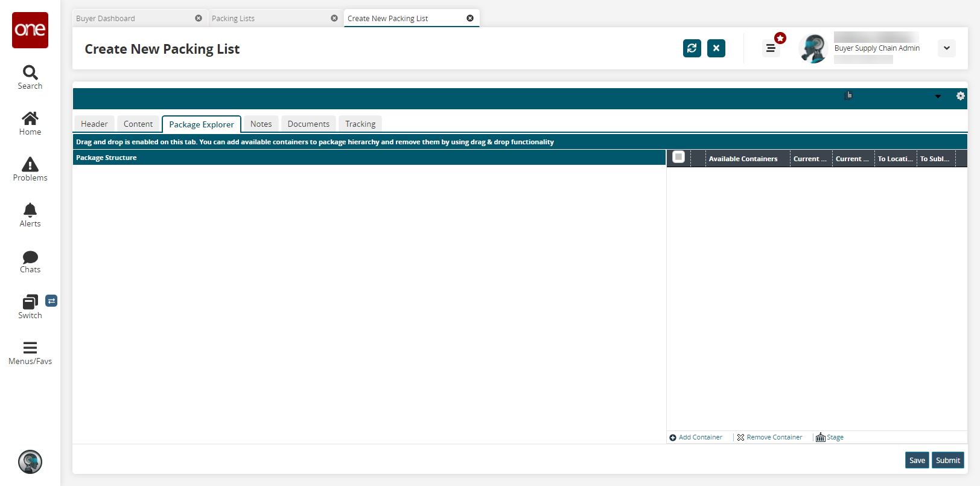Click the Package Structure header
This screenshot has width=980, height=486.
click(x=369, y=158)
